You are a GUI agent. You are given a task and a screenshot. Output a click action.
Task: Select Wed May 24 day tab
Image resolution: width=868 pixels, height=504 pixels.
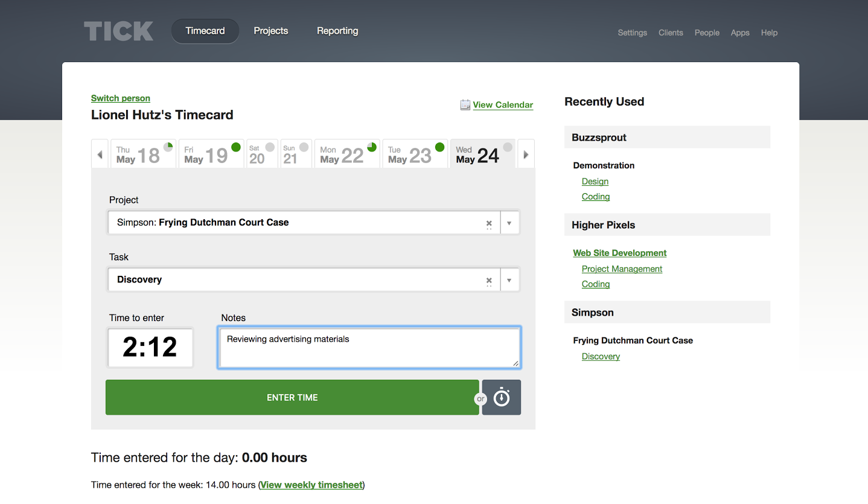pyautogui.click(x=483, y=154)
